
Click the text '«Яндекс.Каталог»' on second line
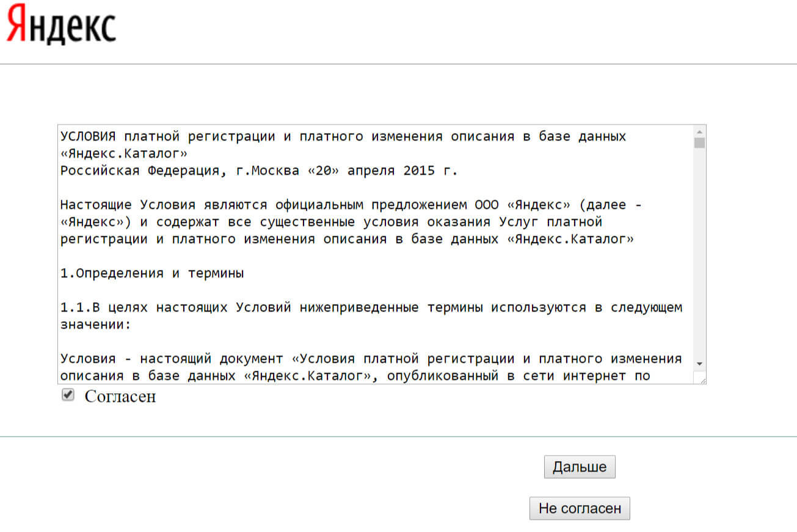coord(124,154)
